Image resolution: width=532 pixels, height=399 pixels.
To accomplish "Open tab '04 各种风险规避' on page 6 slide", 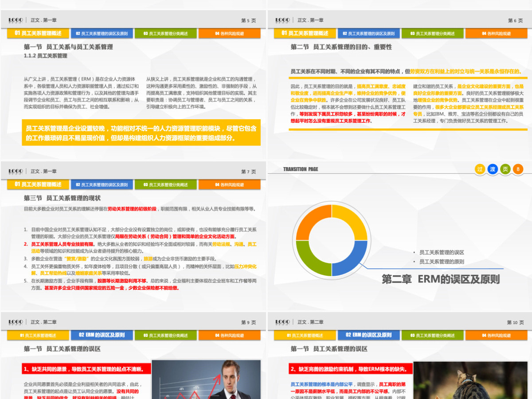I will [496, 33].
